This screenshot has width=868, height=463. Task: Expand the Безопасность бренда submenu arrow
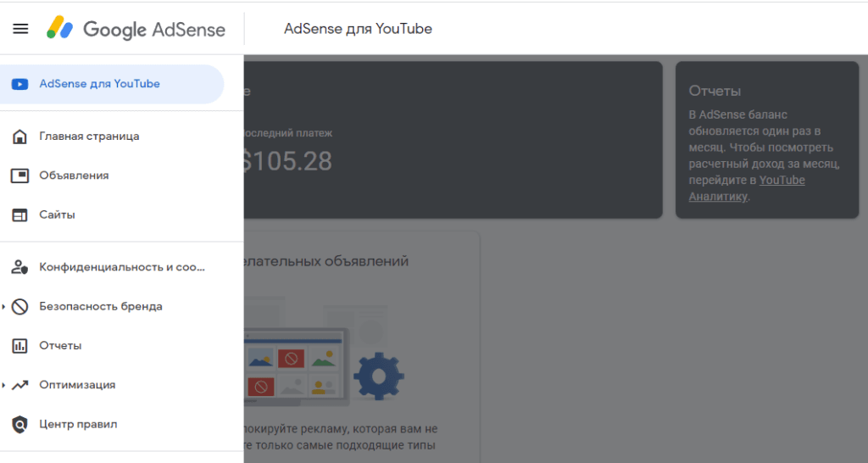(x=3, y=306)
